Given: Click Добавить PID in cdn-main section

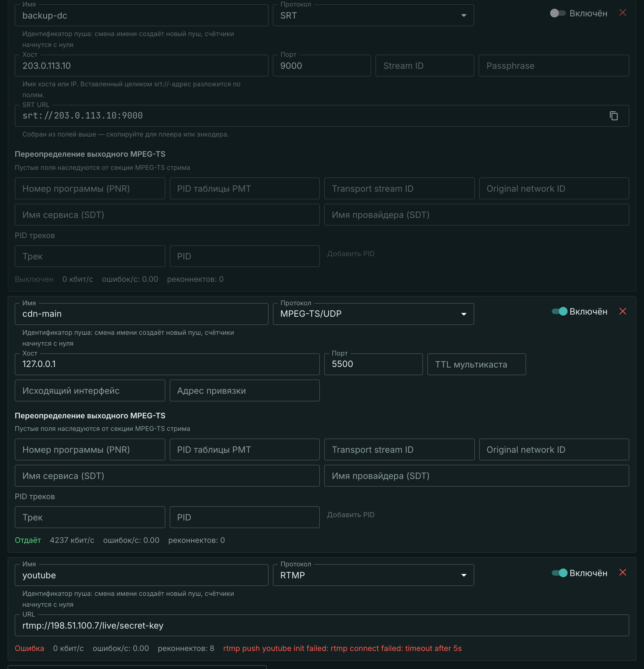Looking at the screenshot, I should [351, 515].
